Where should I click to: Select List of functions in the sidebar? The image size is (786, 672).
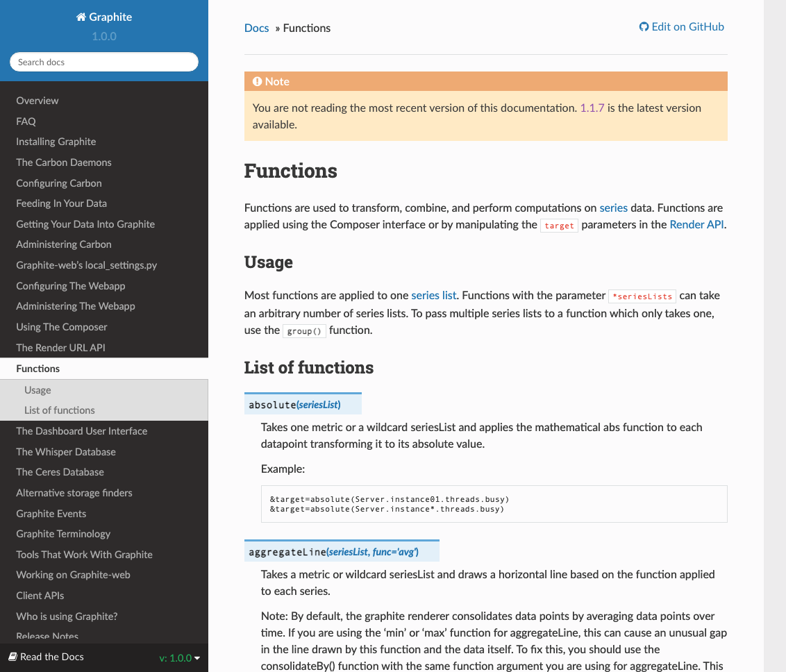point(60,410)
